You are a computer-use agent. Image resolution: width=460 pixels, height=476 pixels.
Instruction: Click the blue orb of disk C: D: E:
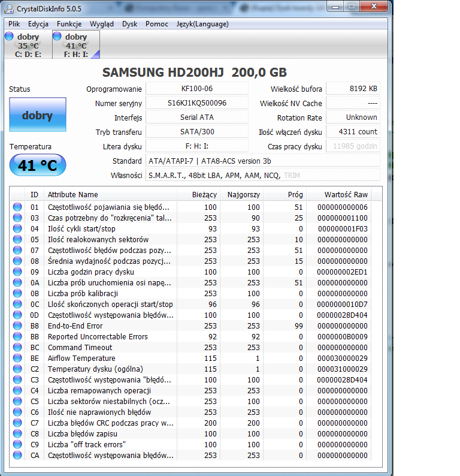tap(10, 36)
